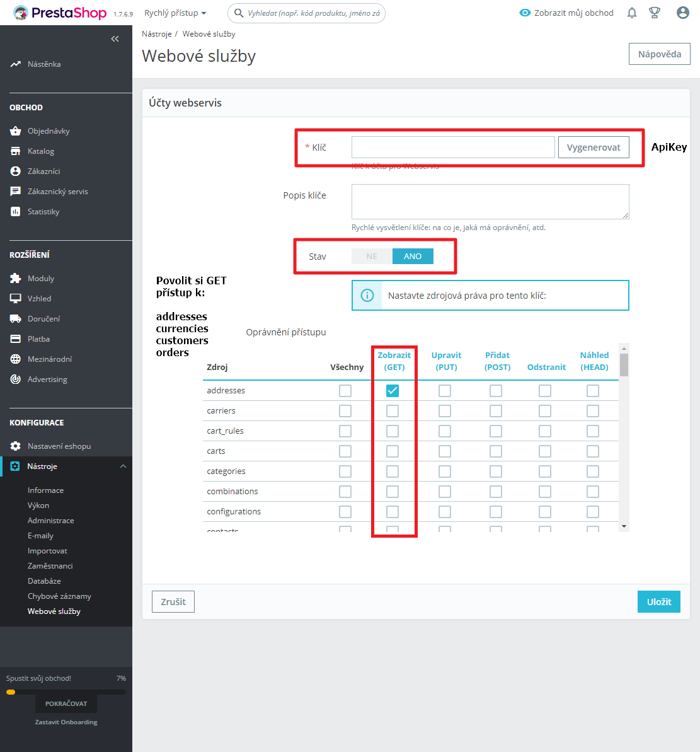The image size is (700, 752).
Task: Click the eye icon beside Zobrazit můj obchod
Action: pos(525,13)
